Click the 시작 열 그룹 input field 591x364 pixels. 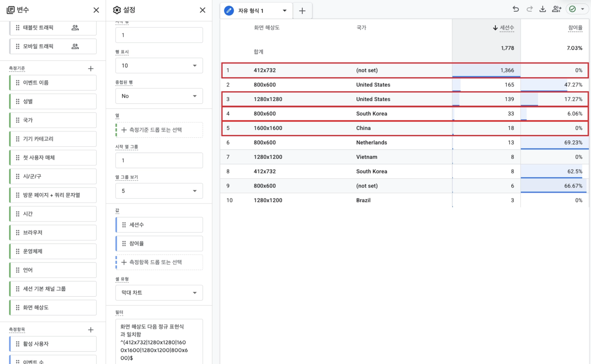click(159, 161)
